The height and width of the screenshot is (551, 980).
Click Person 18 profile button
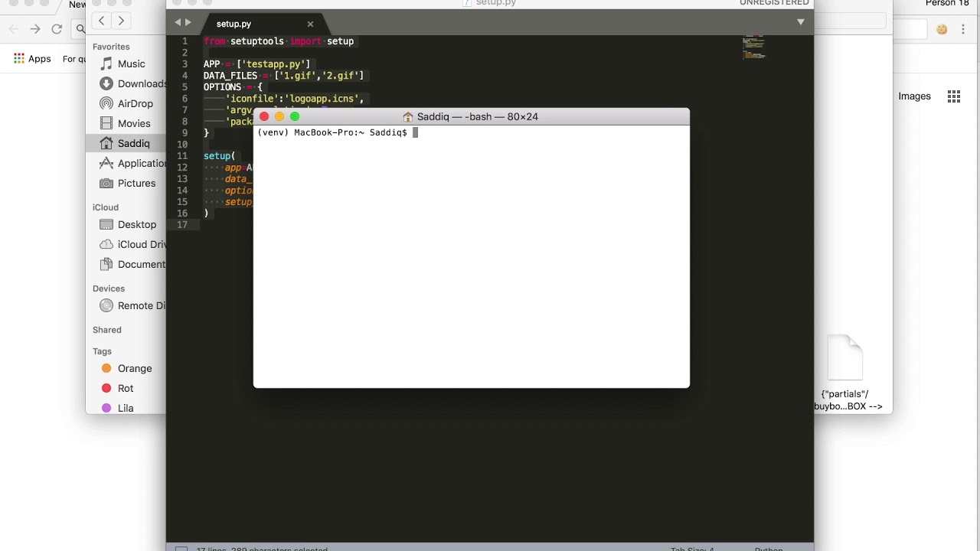tap(947, 3)
